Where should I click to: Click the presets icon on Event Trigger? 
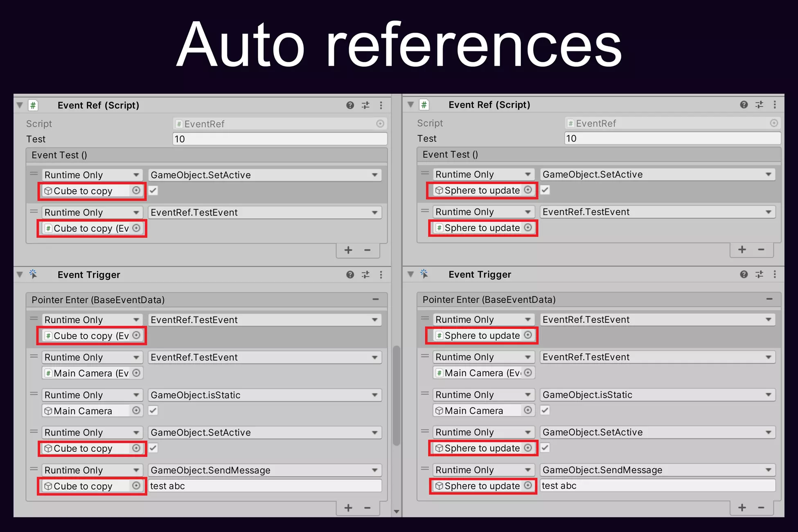tap(365, 275)
